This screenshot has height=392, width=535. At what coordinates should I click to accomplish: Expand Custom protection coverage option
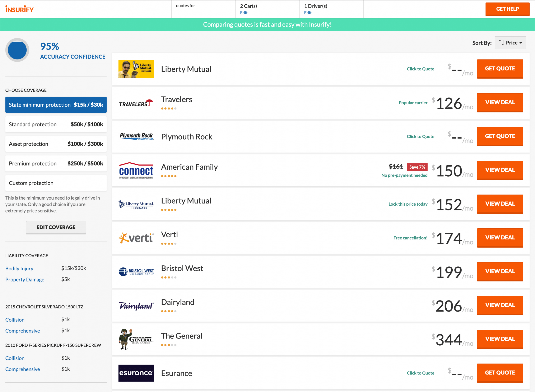click(x=56, y=183)
